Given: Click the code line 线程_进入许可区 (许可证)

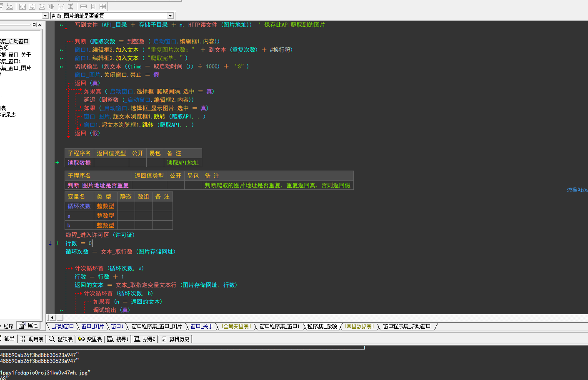Looking at the screenshot, I should coord(100,235).
